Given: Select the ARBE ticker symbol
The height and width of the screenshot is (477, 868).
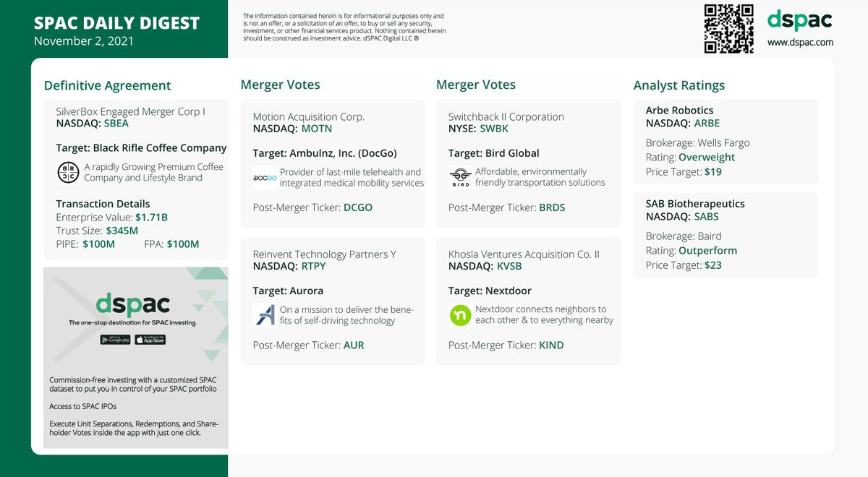Looking at the screenshot, I should click(x=707, y=123).
